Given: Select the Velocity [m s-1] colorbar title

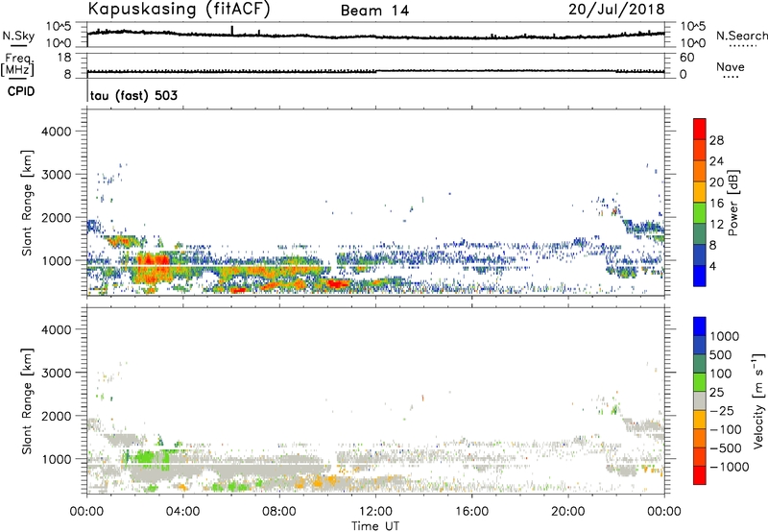Looking at the screenshot, I should pyautogui.click(x=758, y=400).
